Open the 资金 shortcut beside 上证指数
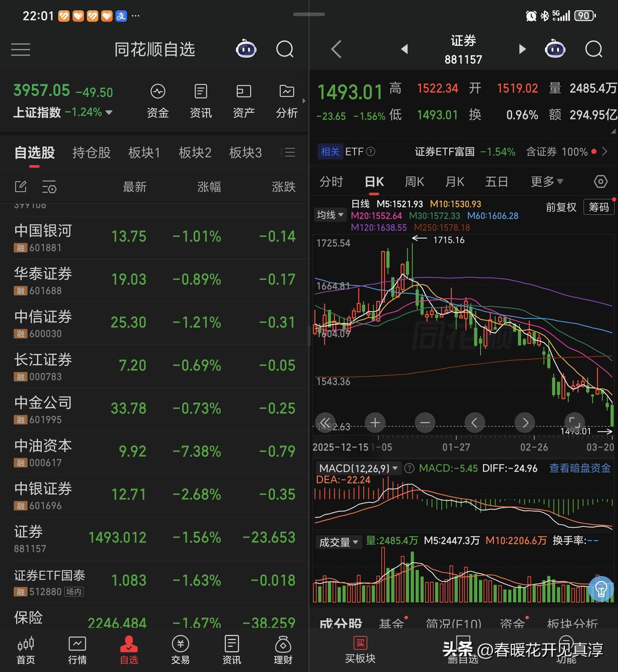The height and width of the screenshot is (672, 618). click(158, 101)
